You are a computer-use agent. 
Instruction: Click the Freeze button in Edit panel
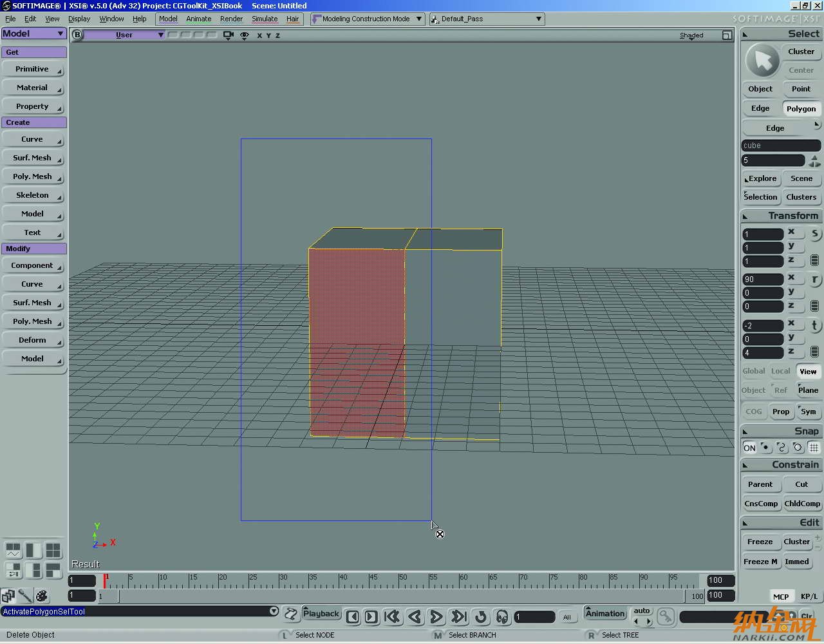760,542
